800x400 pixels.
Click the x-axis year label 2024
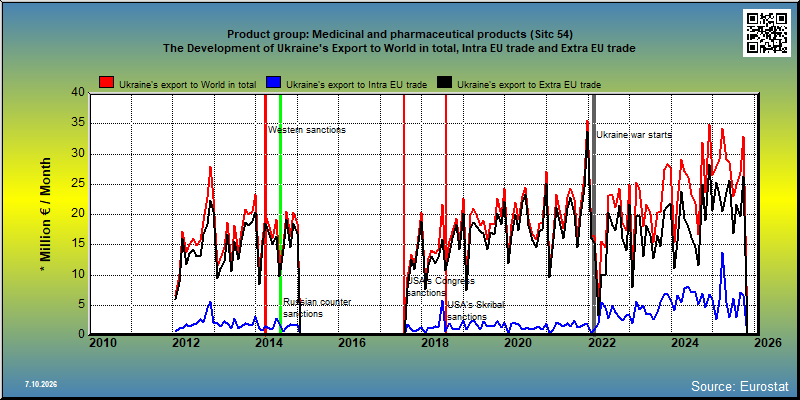coord(685,342)
